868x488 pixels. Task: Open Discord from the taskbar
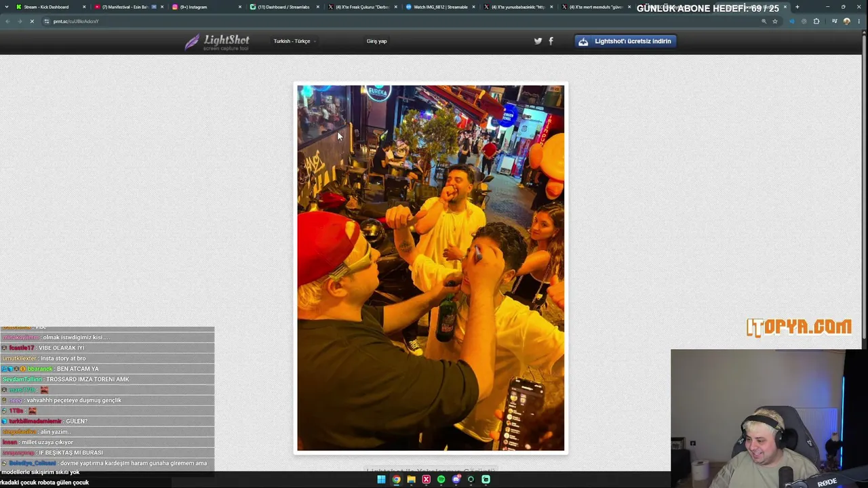(456, 479)
